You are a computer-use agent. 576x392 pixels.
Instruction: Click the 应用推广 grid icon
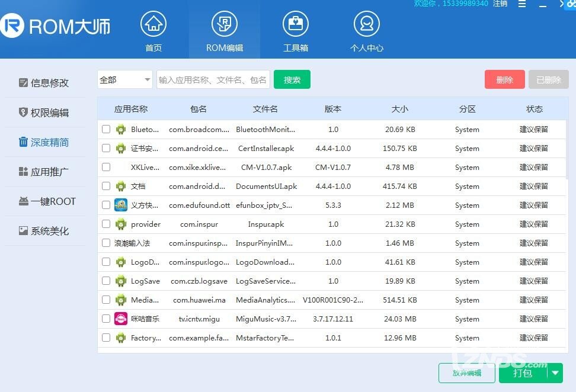point(23,171)
